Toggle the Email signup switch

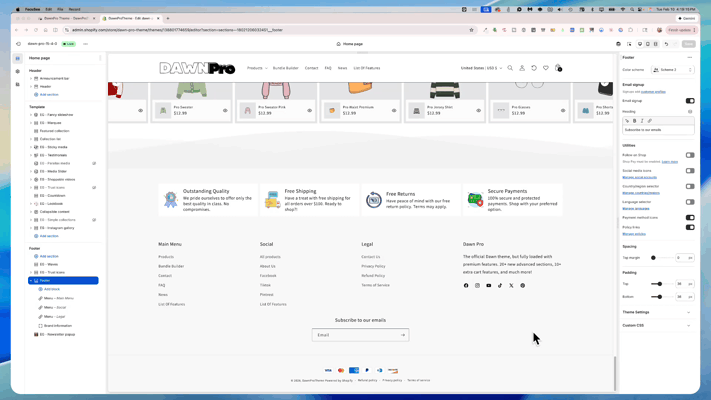click(690, 101)
